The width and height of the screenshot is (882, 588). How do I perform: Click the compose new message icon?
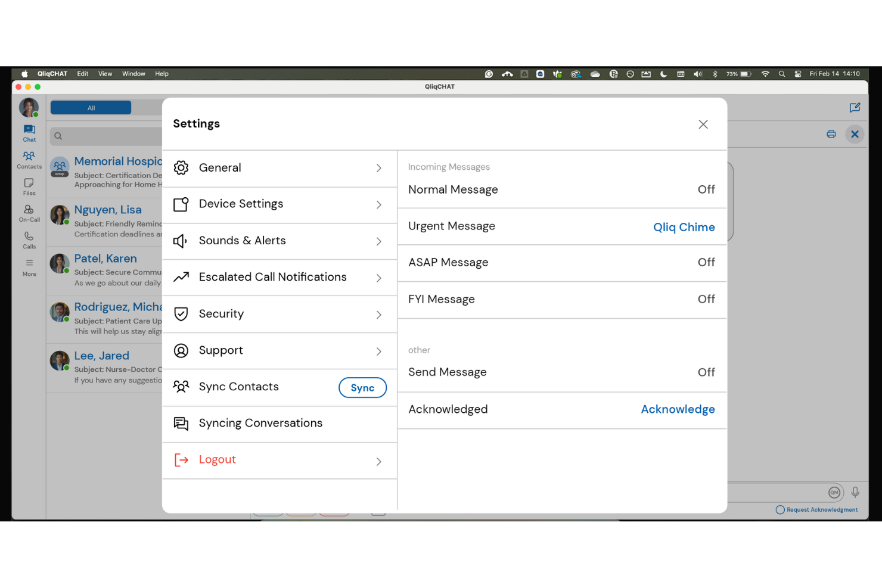coord(855,108)
